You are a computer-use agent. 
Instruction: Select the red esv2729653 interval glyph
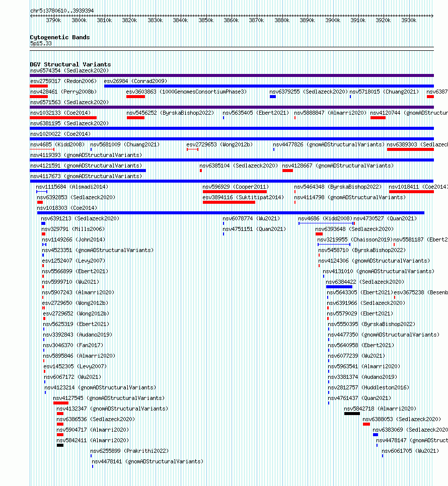(192, 149)
